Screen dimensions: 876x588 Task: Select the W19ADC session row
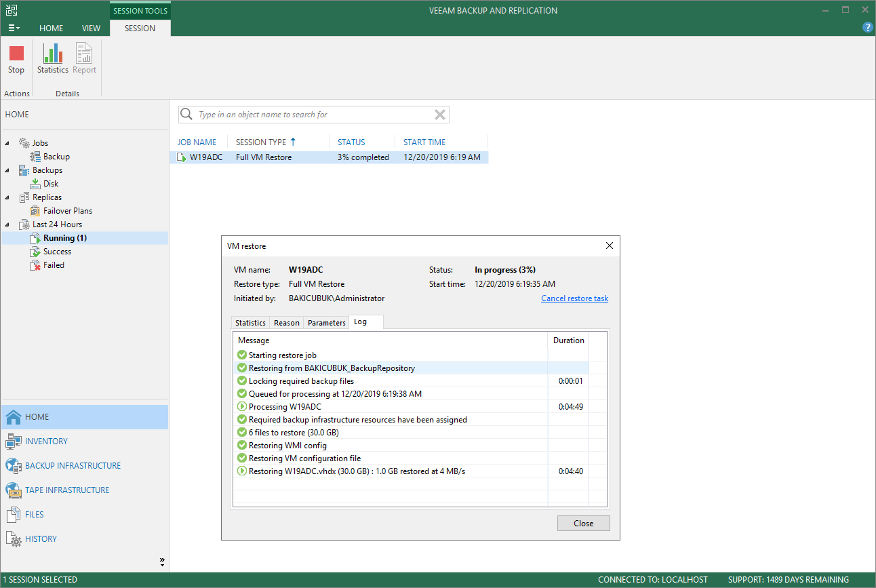point(330,157)
